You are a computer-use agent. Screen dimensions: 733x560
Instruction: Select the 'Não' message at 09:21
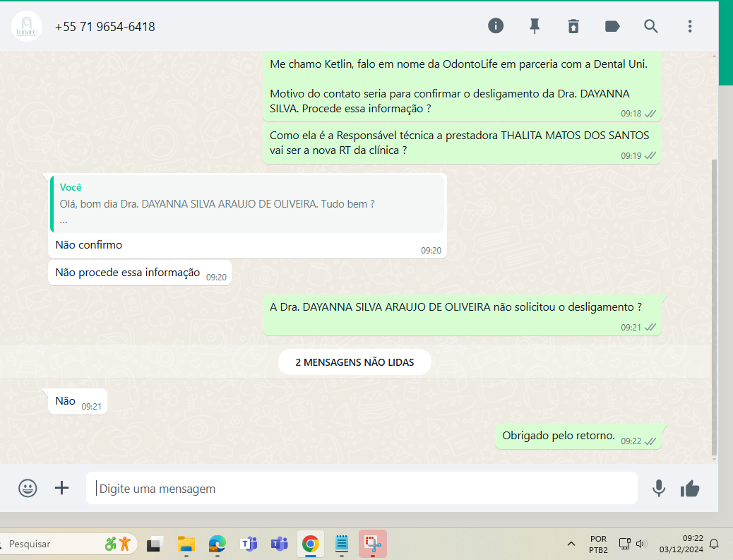click(x=78, y=402)
